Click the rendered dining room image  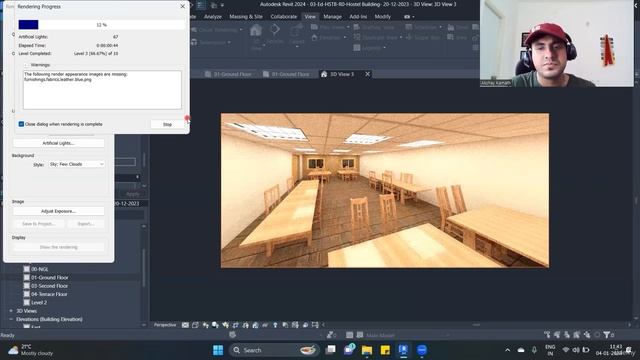[384, 190]
